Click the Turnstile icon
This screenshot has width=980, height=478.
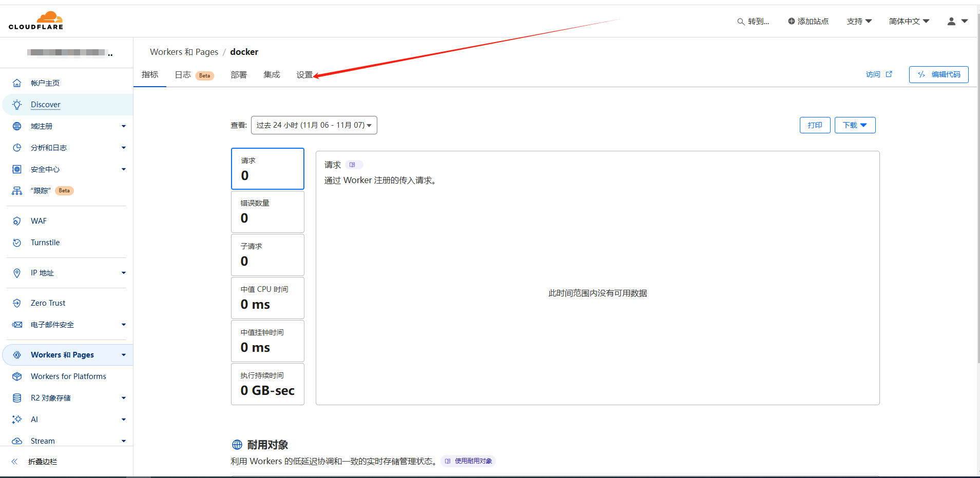click(x=17, y=243)
